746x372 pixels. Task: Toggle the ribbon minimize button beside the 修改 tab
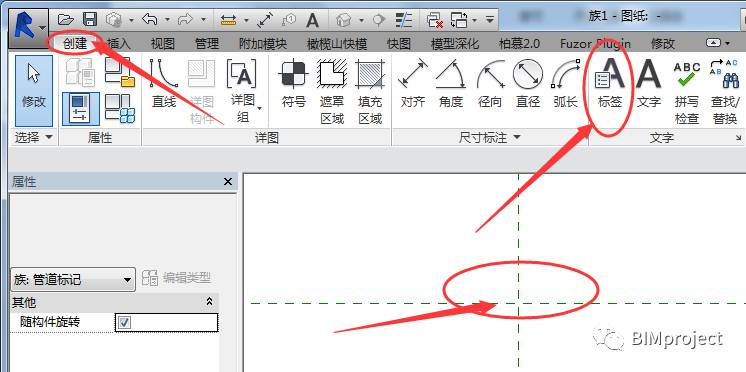[713, 43]
